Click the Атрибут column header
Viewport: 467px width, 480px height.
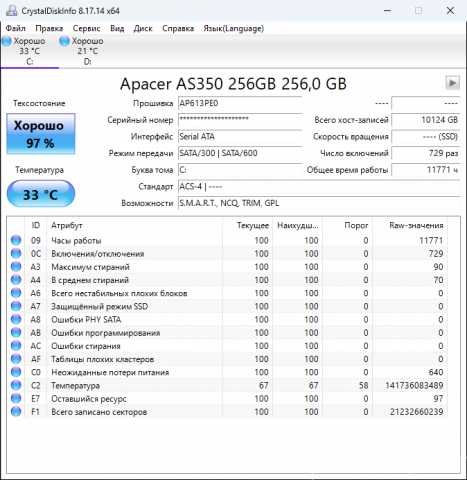(135, 226)
